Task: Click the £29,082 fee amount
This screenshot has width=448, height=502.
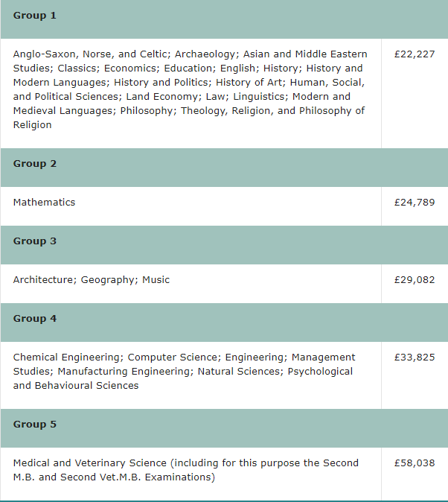Action: click(x=415, y=280)
